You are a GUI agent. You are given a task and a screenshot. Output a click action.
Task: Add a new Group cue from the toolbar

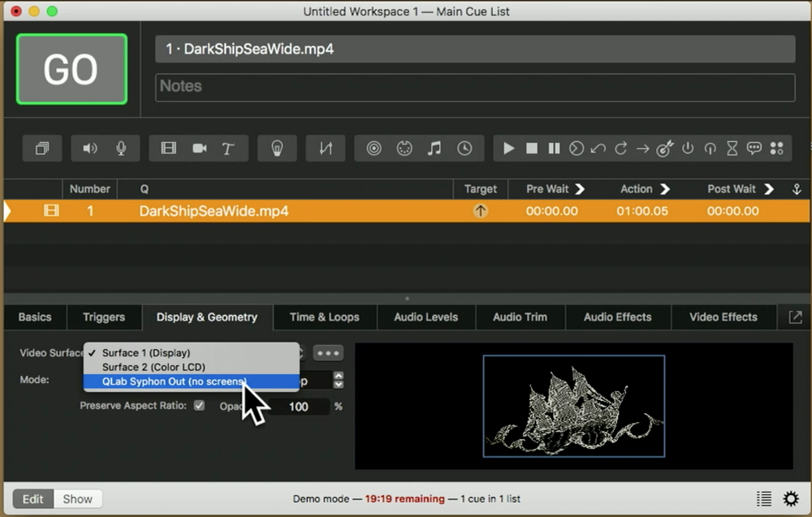(x=42, y=149)
